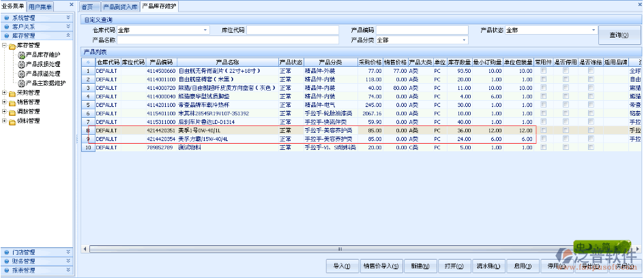This screenshot has height=278, width=644.
Task: Click the 产品报溢处理 tree item icon
Action: 21,74
